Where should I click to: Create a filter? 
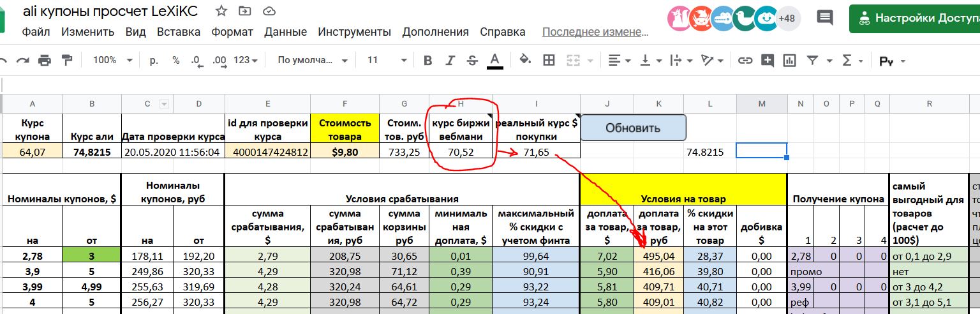click(x=812, y=61)
